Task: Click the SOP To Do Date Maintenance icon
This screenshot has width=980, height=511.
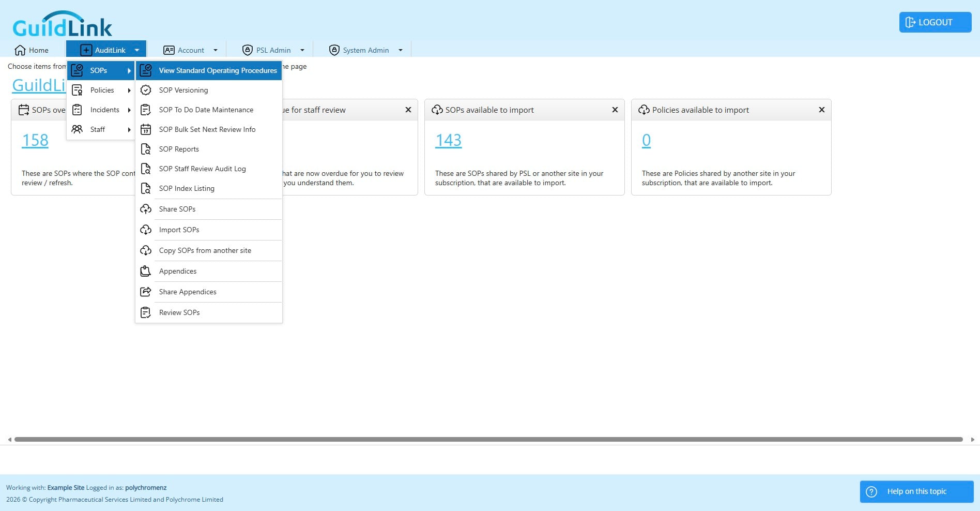Action: (146, 110)
